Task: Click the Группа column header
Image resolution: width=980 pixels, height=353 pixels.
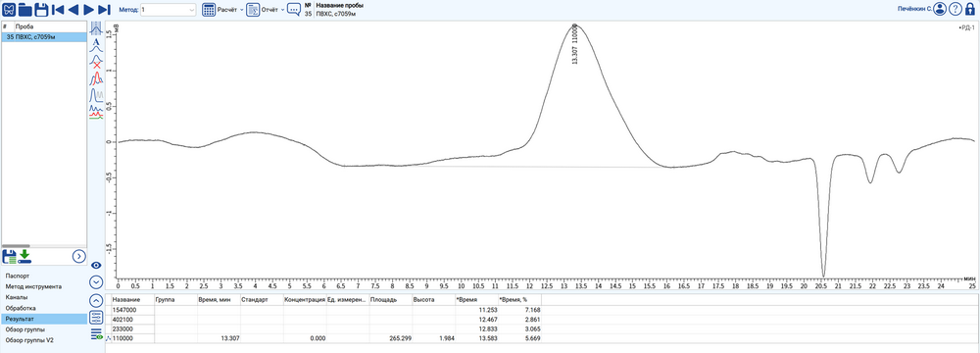Action: (175, 300)
